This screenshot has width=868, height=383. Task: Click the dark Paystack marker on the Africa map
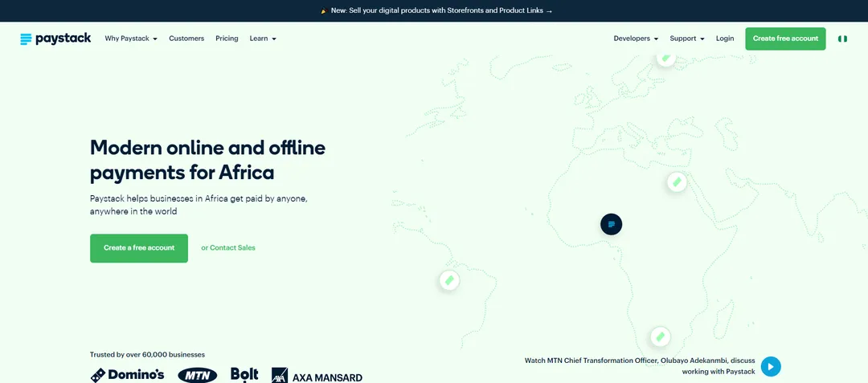(611, 224)
